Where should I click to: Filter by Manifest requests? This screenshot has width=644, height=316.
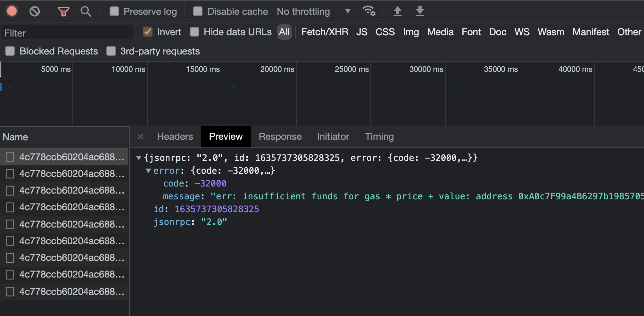click(591, 32)
